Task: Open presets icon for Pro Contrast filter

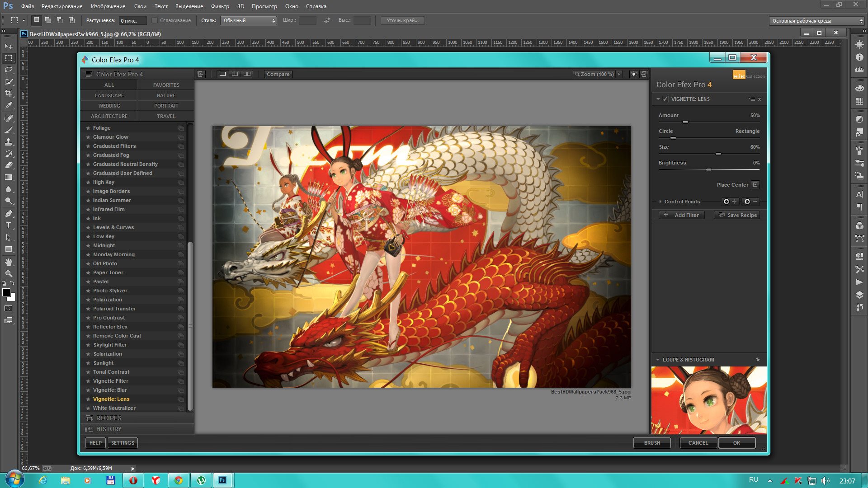Action: 181,318
